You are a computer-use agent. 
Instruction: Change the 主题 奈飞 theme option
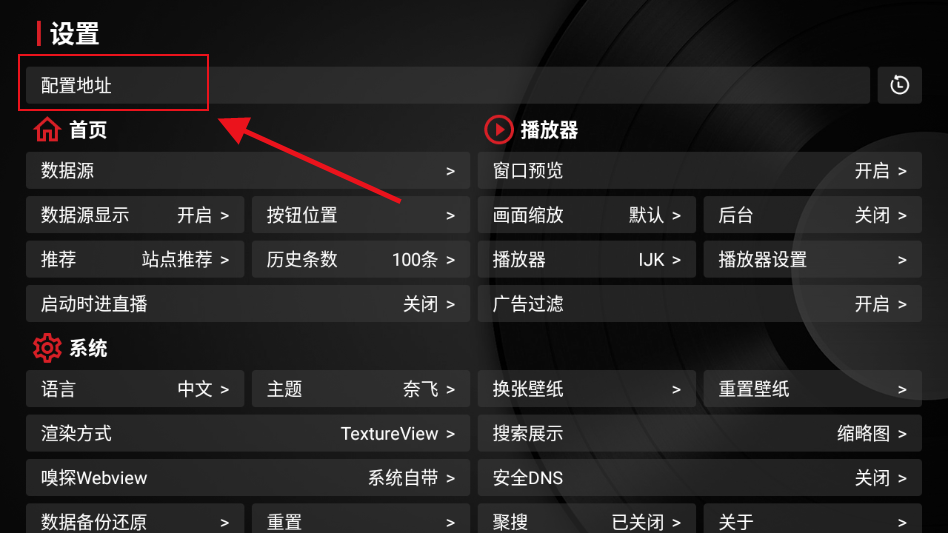click(361, 389)
